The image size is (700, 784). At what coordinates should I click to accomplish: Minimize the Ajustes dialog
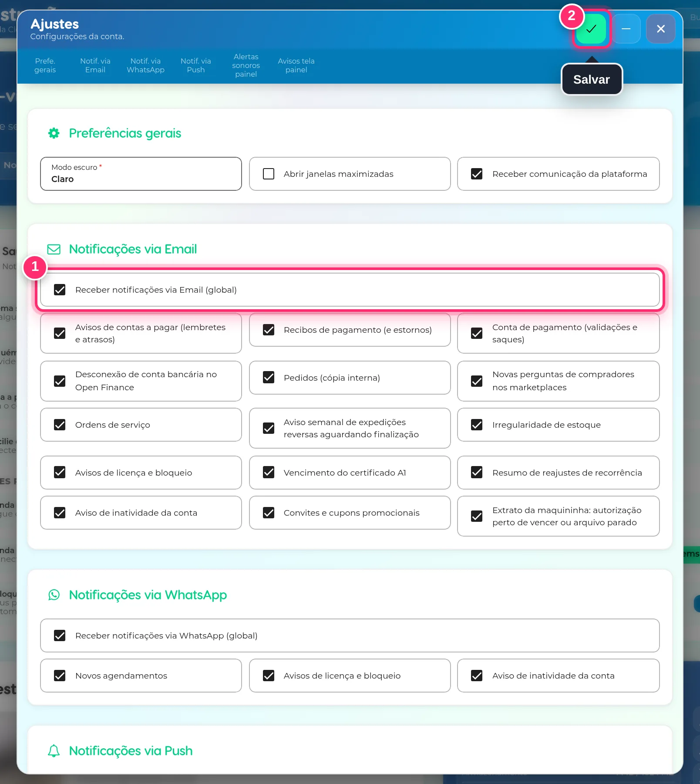coord(626,29)
